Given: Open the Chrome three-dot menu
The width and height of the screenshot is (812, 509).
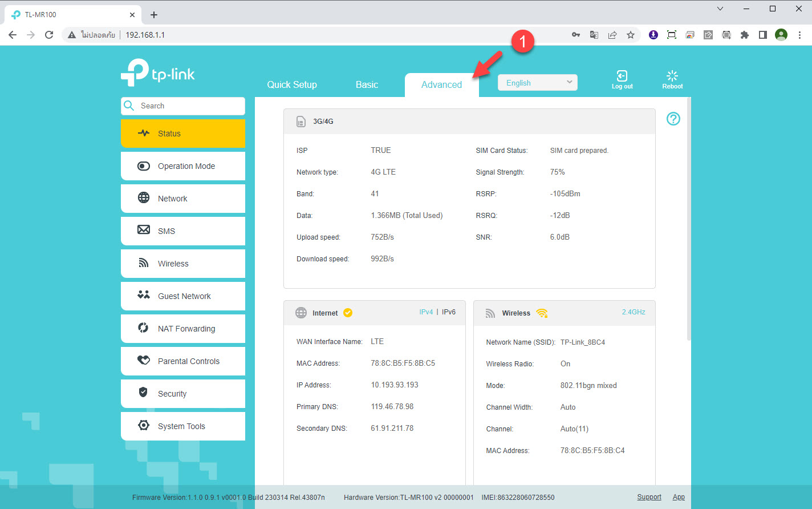Looking at the screenshot, I should coord(799,35).
